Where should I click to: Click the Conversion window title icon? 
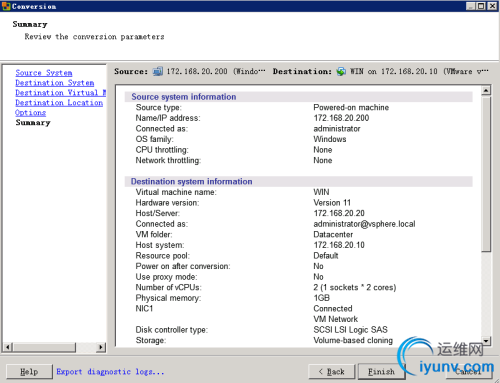pos(6,6)
